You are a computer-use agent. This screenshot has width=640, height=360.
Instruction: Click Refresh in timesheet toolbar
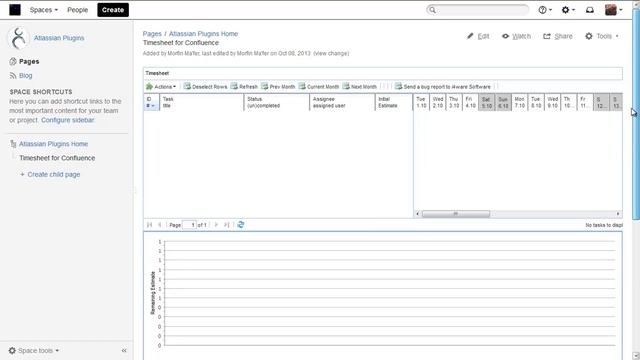[x=244, y=87]
